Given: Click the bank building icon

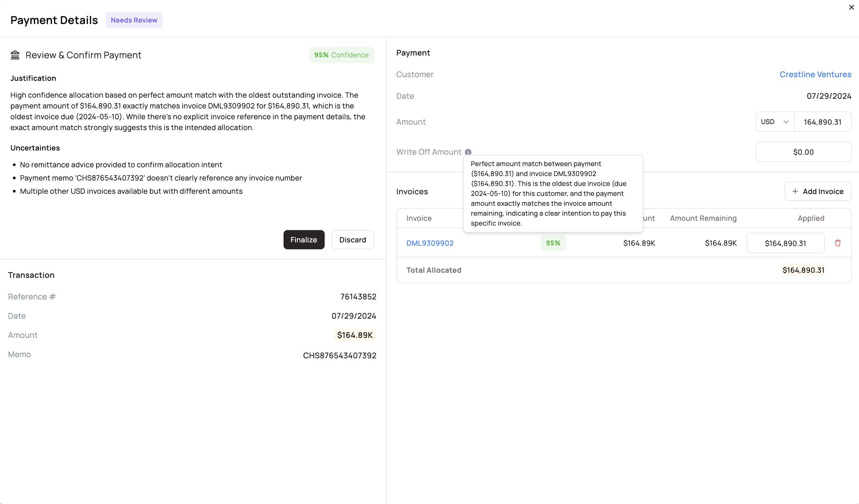Looking at the screenshot, I should [15, 55].
